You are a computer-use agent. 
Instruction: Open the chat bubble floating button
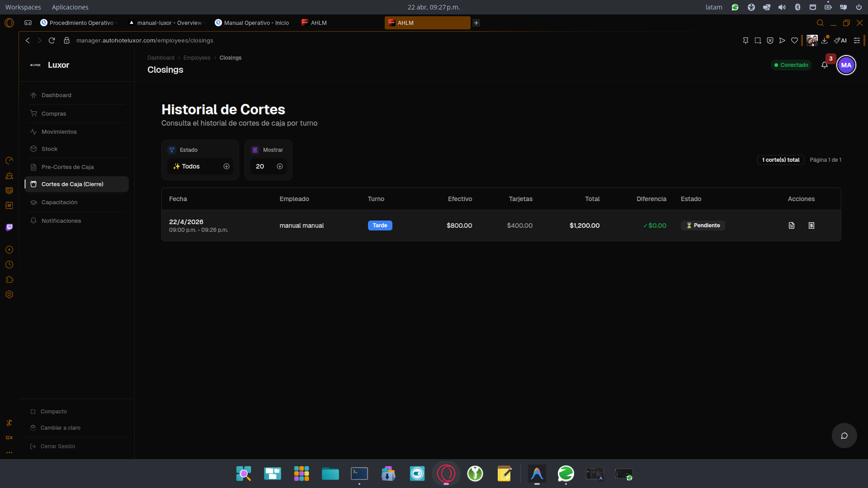click(844, 436)
